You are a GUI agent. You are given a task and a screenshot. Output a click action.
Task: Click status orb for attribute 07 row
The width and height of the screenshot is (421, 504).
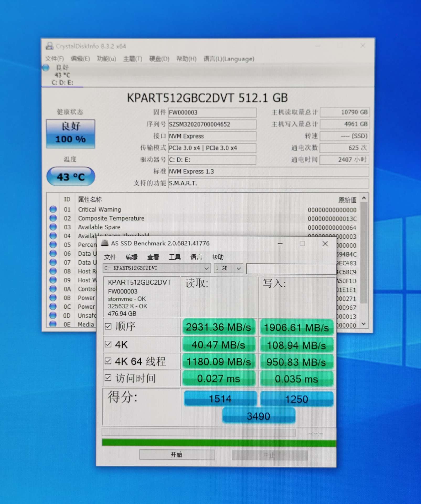pyautogui.click(x=53, y=262)
